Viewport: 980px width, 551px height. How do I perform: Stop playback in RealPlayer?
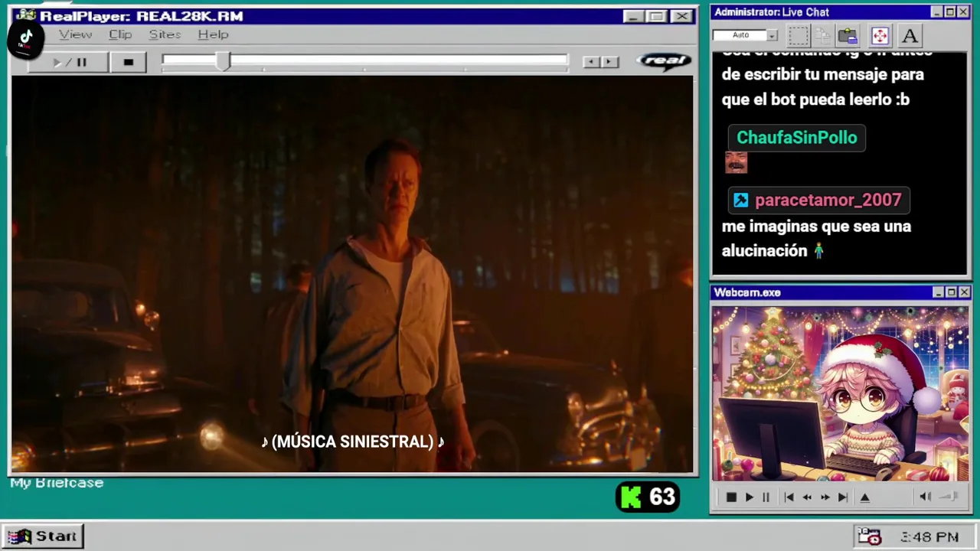pos(128,63)
